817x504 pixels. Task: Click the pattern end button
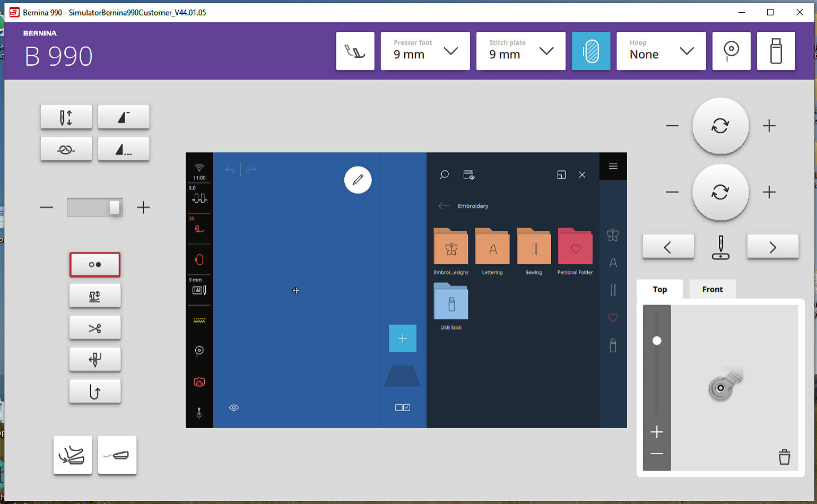(124, 117)
